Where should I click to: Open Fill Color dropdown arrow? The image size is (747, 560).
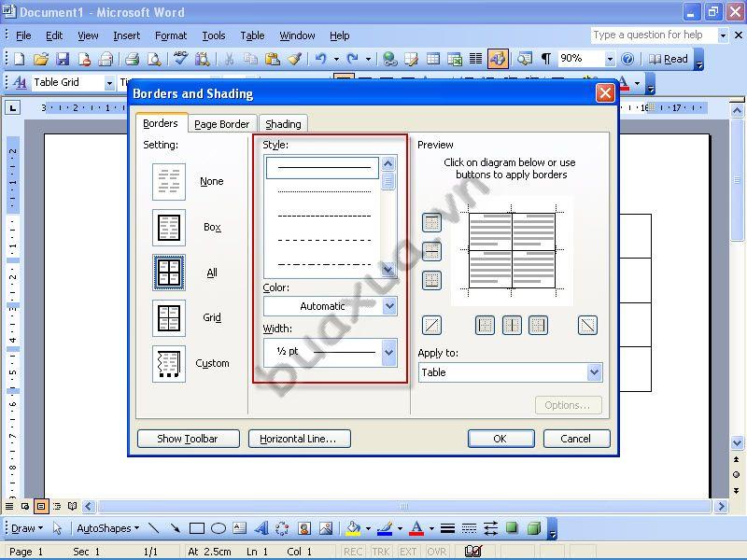click(x=368, y=528)
